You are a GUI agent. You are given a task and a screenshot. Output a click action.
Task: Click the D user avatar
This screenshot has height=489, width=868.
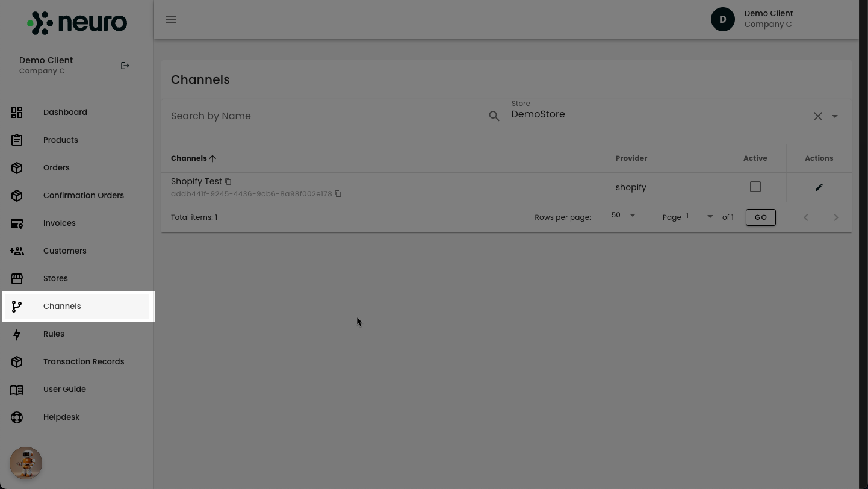click(723, 19)
